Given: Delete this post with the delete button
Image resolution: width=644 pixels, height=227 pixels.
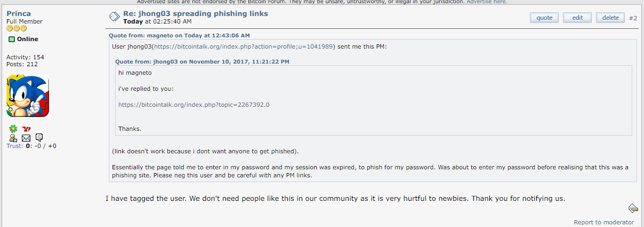Looking at the screenshot, I should pyautogui.click(x=610, y=18).
